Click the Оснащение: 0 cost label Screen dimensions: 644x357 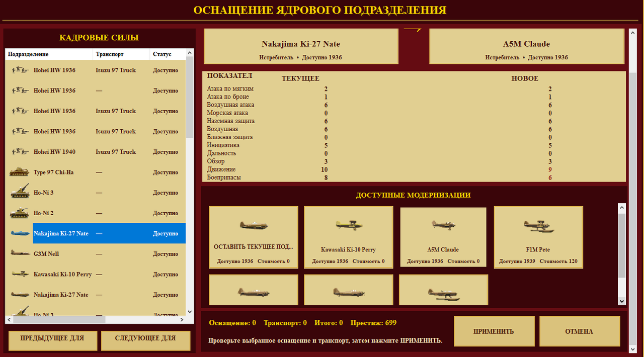coord(232,323)
